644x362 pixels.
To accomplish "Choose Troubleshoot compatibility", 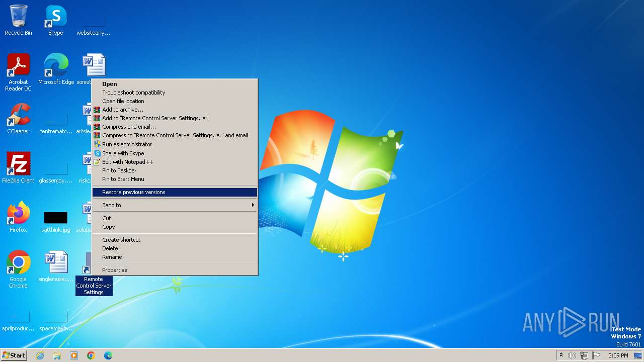I will tap(175, 93).
